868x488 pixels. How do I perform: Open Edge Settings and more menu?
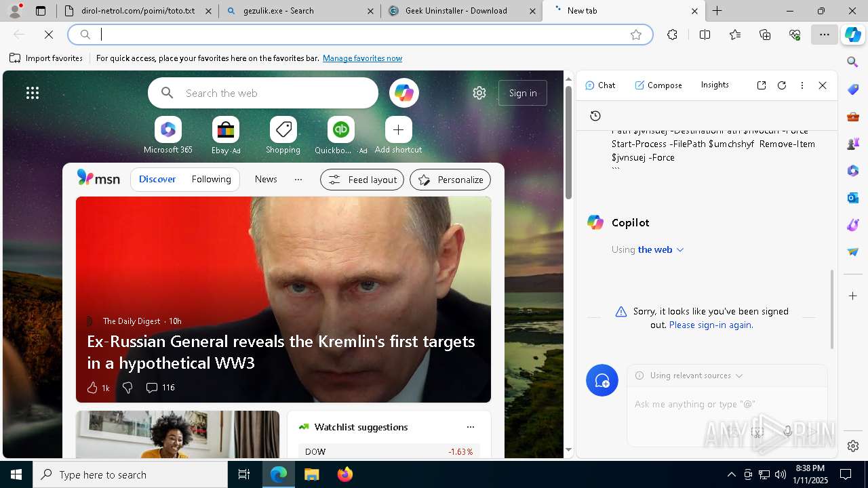click(x=825, y=35)
